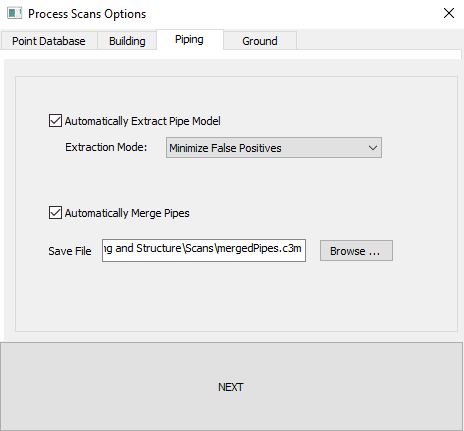Click the NEXT button
The height and width of the screenshot is (431, 464).
[231, 387]
